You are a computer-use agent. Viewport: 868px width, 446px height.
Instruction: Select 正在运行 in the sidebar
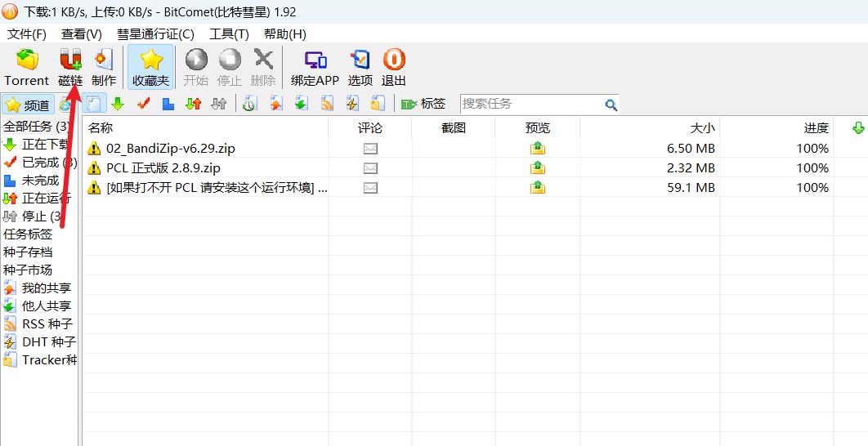38,198
